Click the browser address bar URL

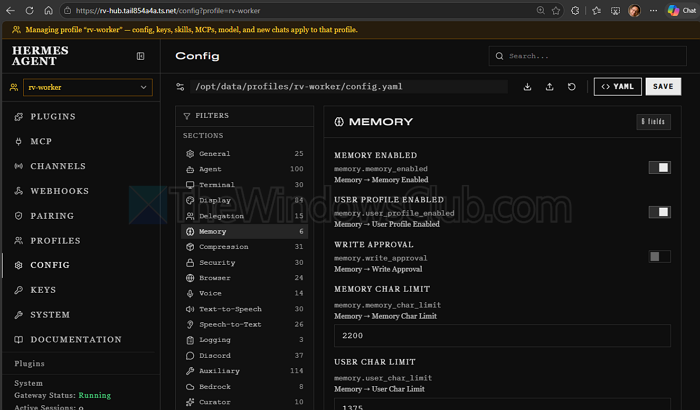pos(167,10)
